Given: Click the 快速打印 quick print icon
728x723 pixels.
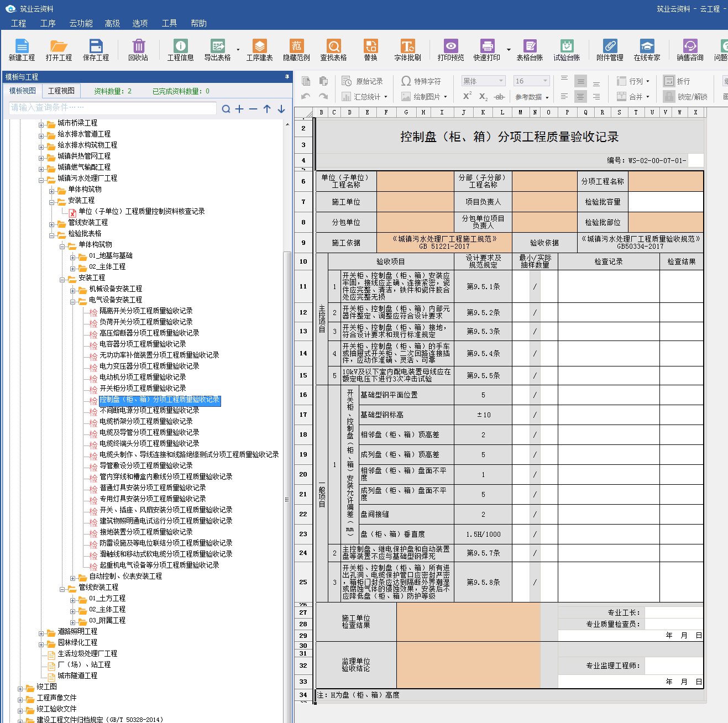Looking at the screenshot, I should [x=487, y=50].
